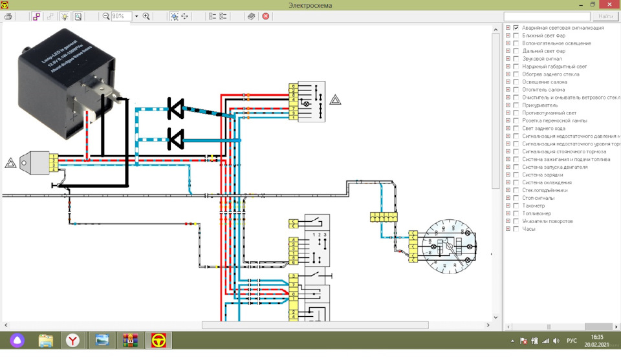
Task: Click the checklist tree toolbar icon
Action: (x=223, y=16)
